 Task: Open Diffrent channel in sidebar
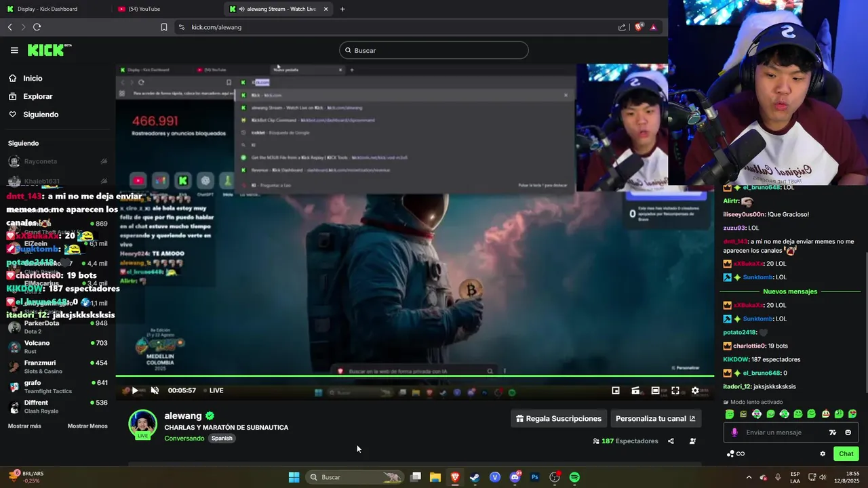(58, 407)
